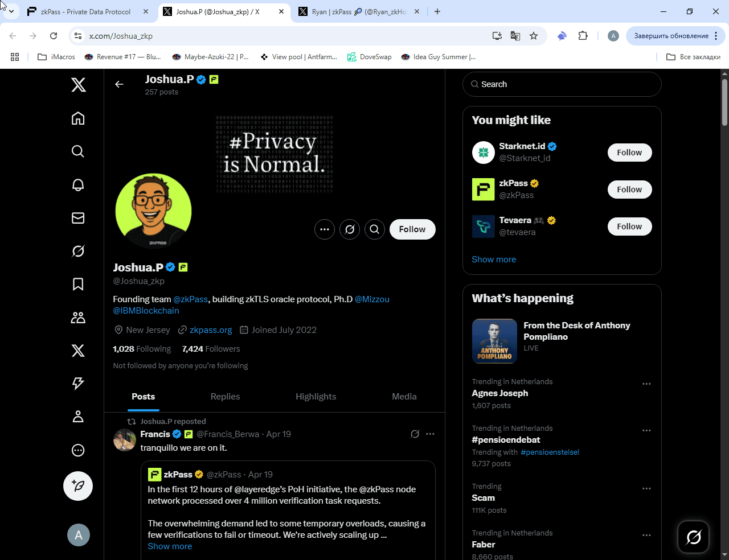The width and height of the screenshot is (729, 560).
Task: Go back with the arrow beside Joshua.P
Action: [x=119, y=84]
